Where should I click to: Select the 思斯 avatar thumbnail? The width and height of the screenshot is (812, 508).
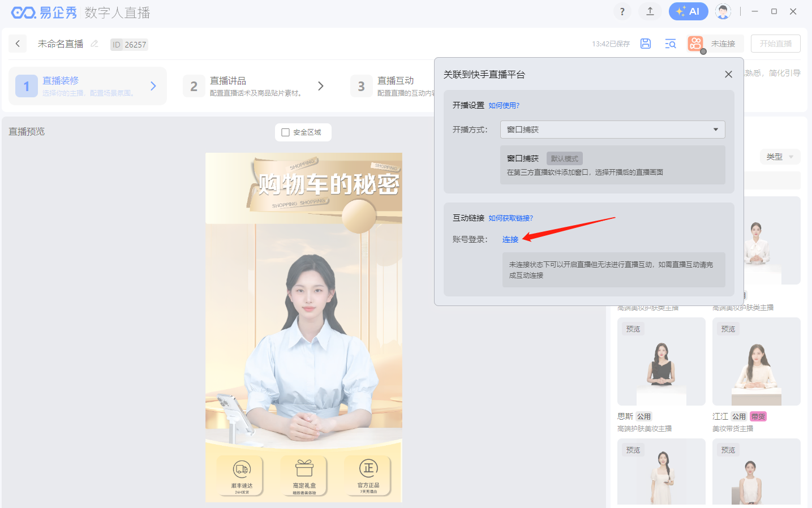tap(661, 361)
